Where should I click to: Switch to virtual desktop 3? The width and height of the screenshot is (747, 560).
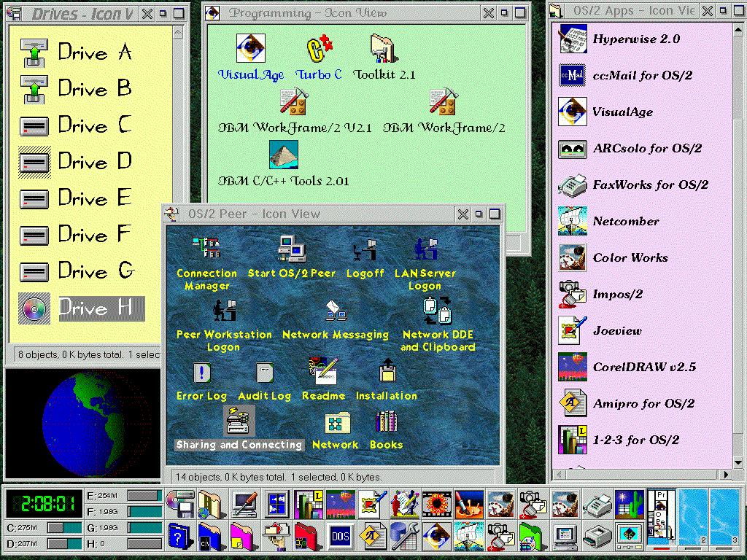click(x=724, y=517)
